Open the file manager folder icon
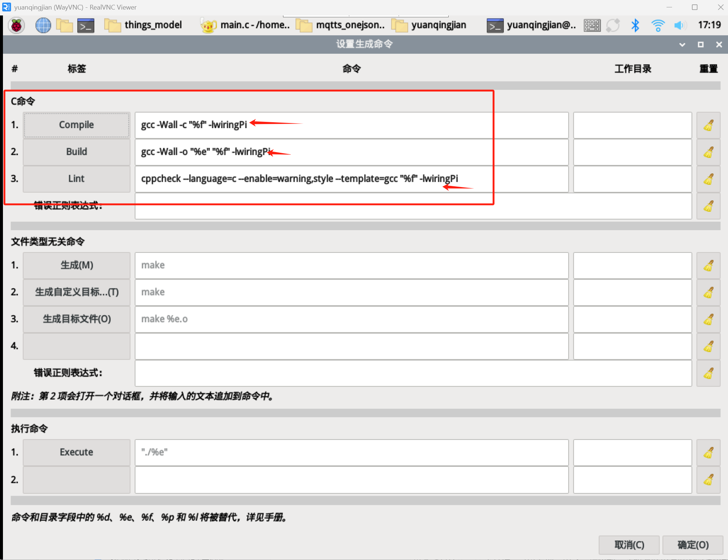 64,25
